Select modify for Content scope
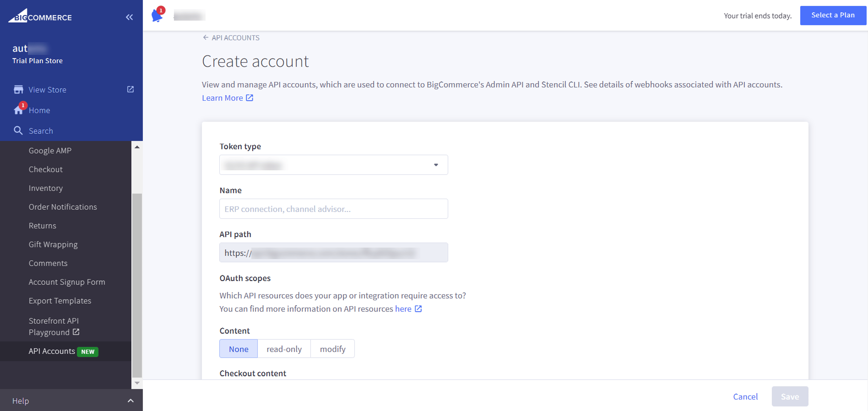This screenshot has width=868, height=411. 333,349
